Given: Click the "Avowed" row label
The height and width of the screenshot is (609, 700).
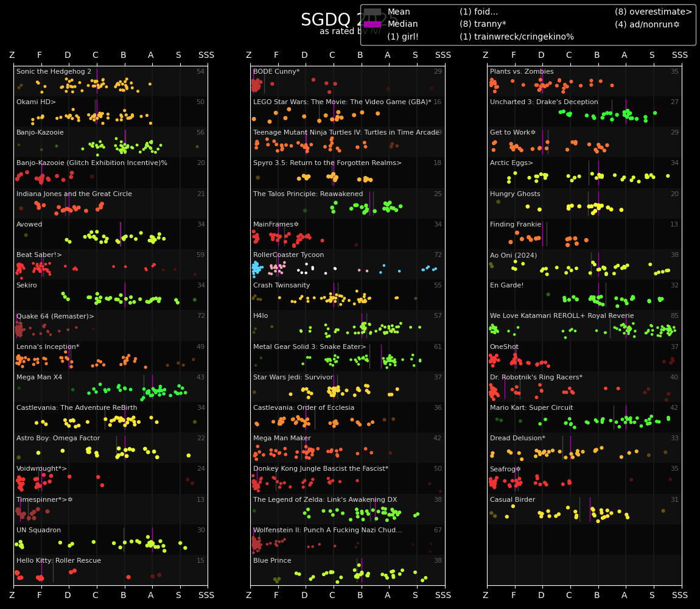Looking at the screenshot, I should (29, 224).
